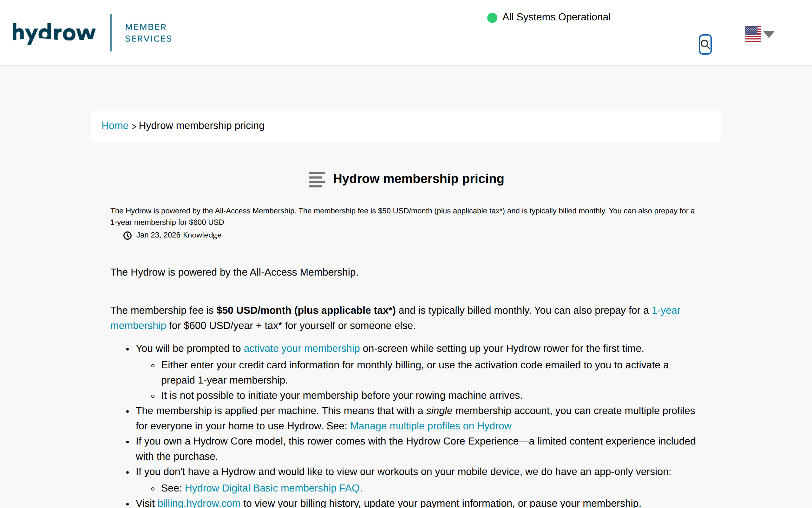Open Hydrow Digital Basic membership FAQ link
This screenshot has width=812, height=508.
click(273, 488)
